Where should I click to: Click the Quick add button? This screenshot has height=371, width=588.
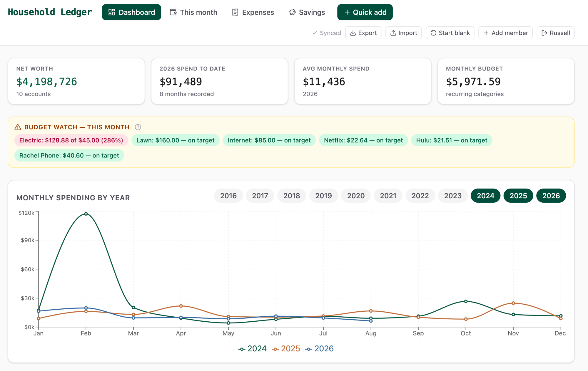(x=365, y=12)
